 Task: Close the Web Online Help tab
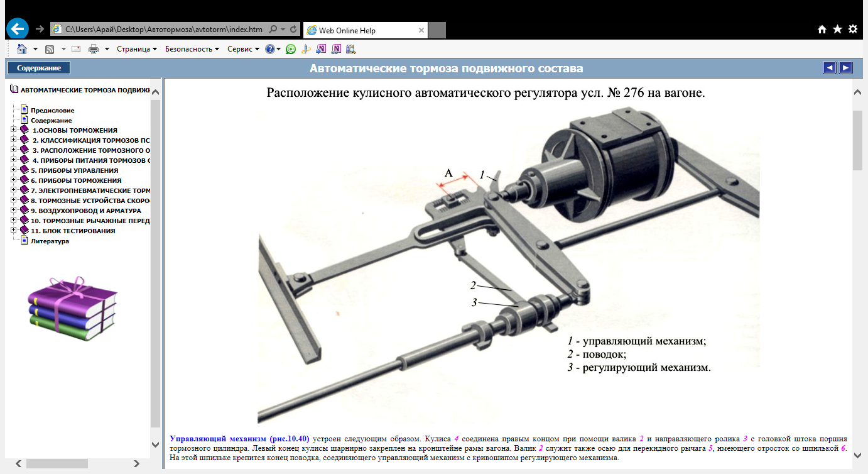pos(421,30)
